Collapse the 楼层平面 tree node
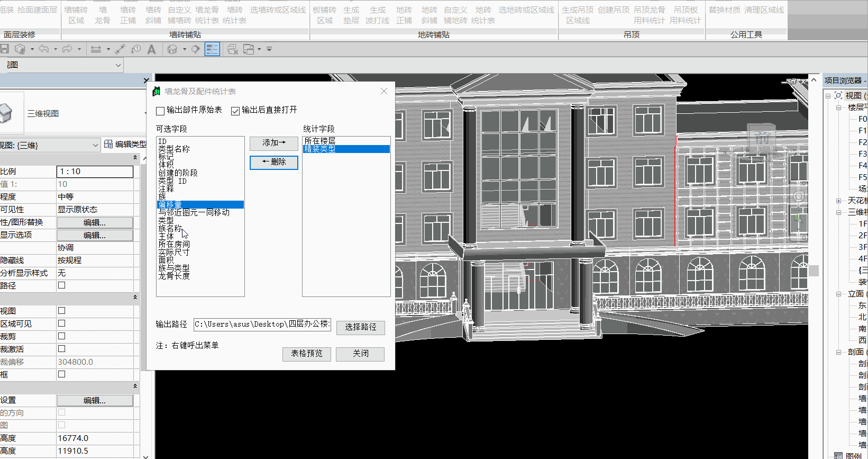Viewport: 868px width, 459px height. click(x=838, y=107)
